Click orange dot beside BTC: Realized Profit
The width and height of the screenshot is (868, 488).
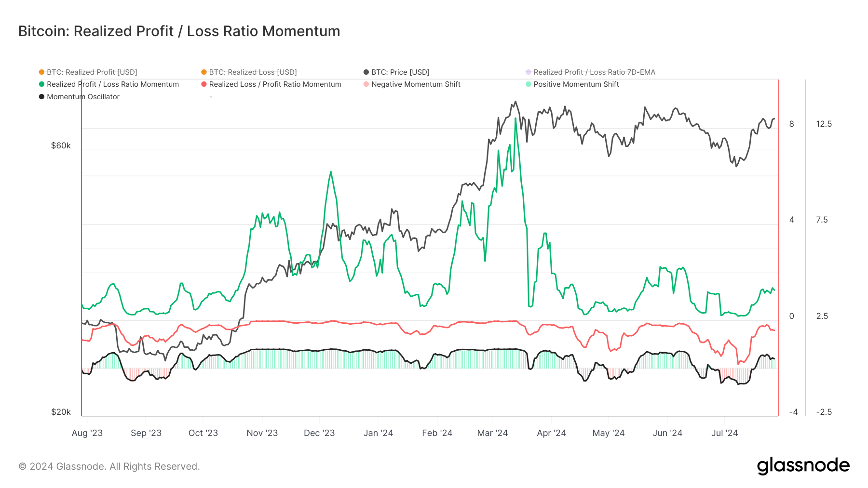(41, 72)
